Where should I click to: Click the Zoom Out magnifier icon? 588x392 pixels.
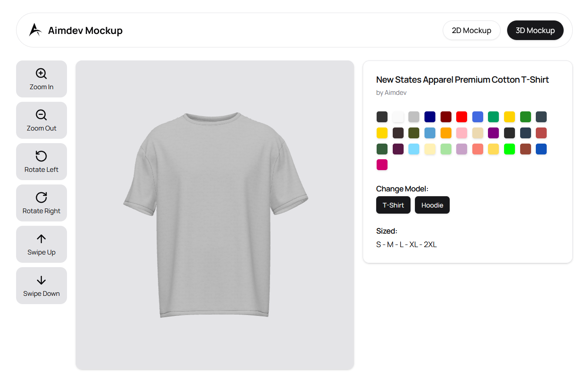point(41,115)
